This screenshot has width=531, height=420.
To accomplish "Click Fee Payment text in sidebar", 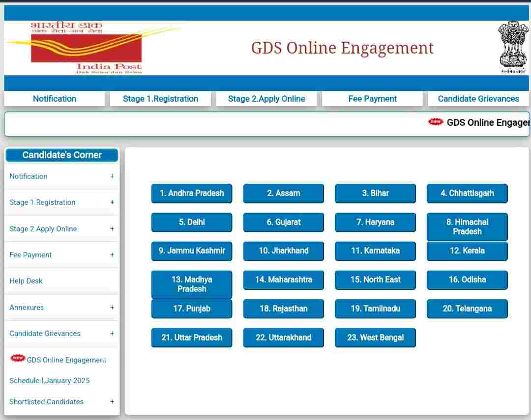I will 30,255.
